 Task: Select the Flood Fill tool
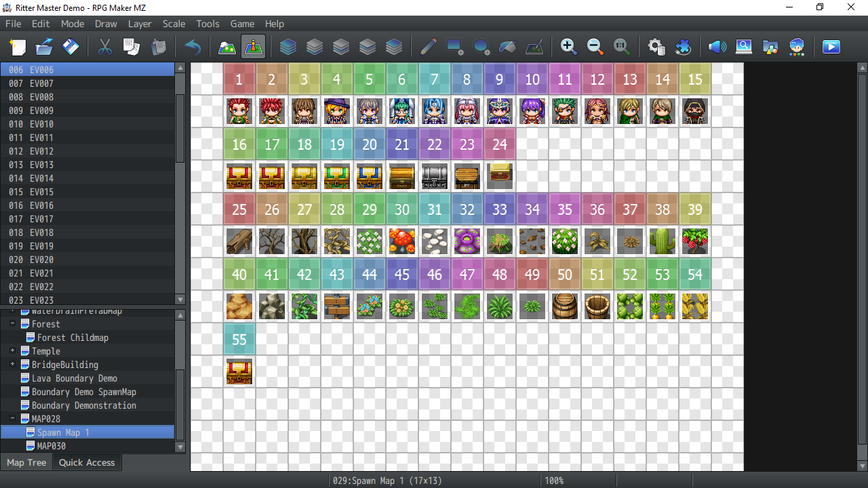(508, 47)
